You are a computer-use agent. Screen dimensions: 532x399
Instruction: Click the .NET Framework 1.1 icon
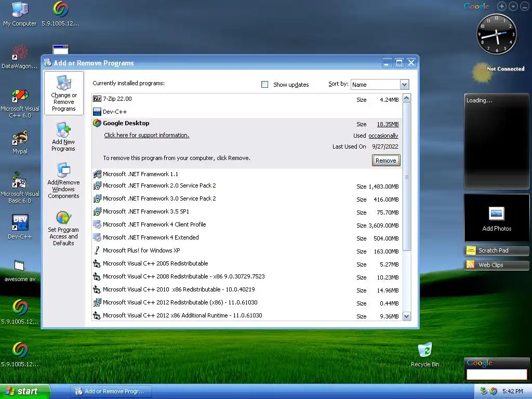97,174
